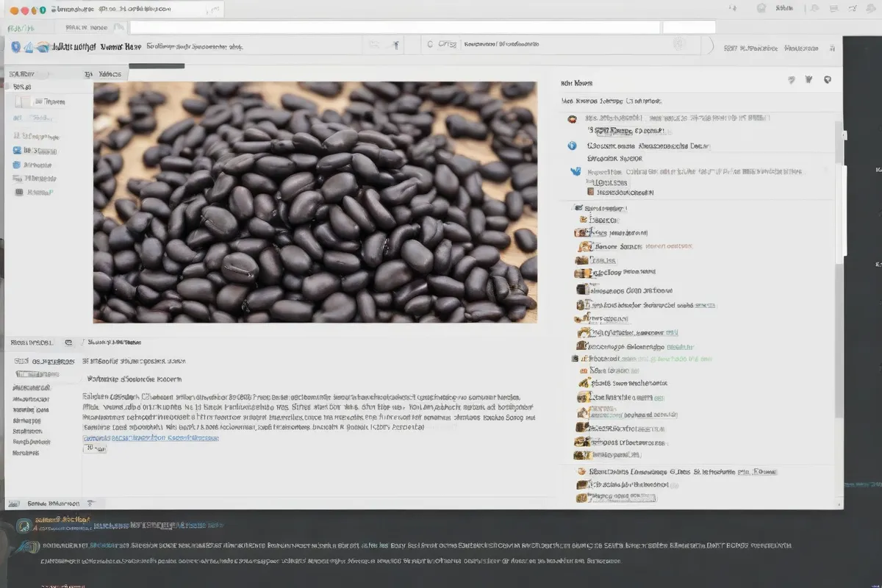Click the red window control dot in title bar

24,10
